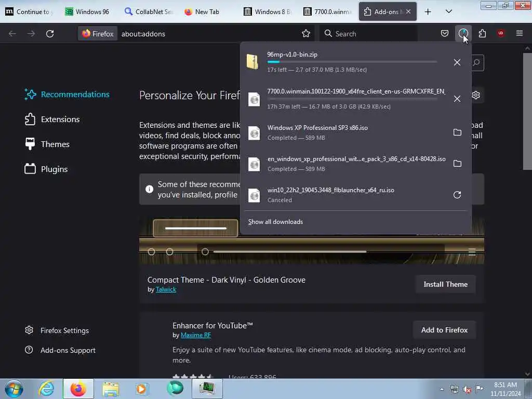Open Recommendations section in sidebar
This screenshot has width=532, height=399.
click(67, 95)
